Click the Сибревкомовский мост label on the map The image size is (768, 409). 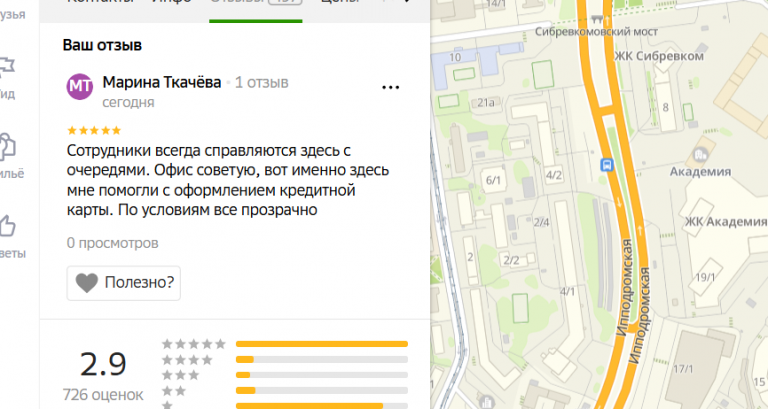point(596,32)
